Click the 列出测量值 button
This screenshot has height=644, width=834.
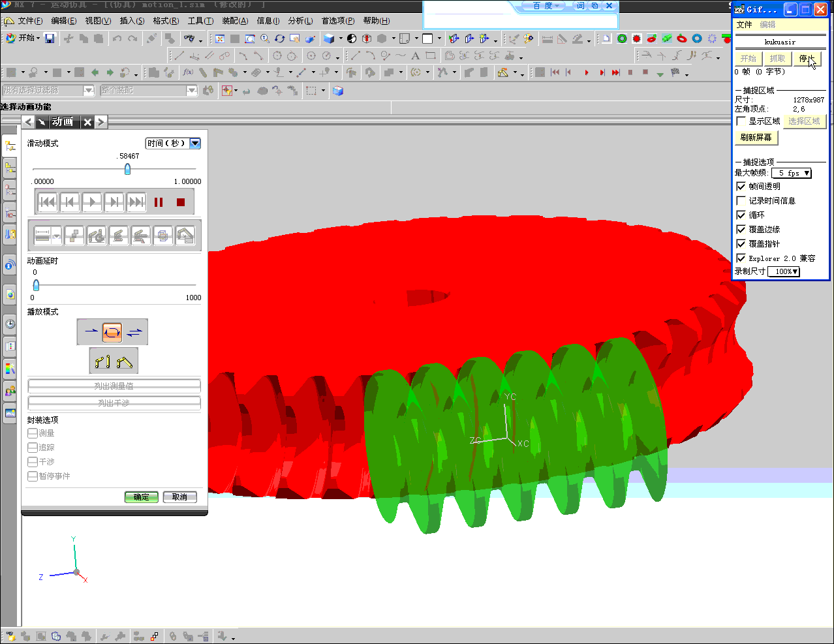pyautogui.click(x=114, y=386)
